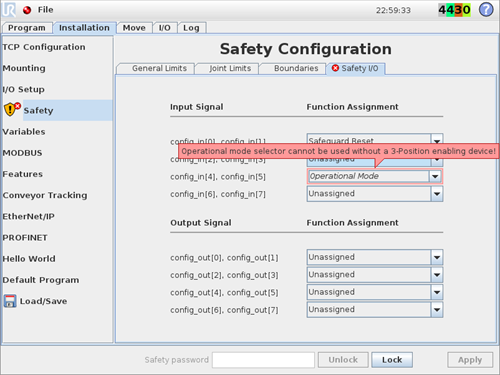The height and width of the screenshot is (375, 500).
Task: Click the red record indicator beside File
Action: (x=27, y=10)
